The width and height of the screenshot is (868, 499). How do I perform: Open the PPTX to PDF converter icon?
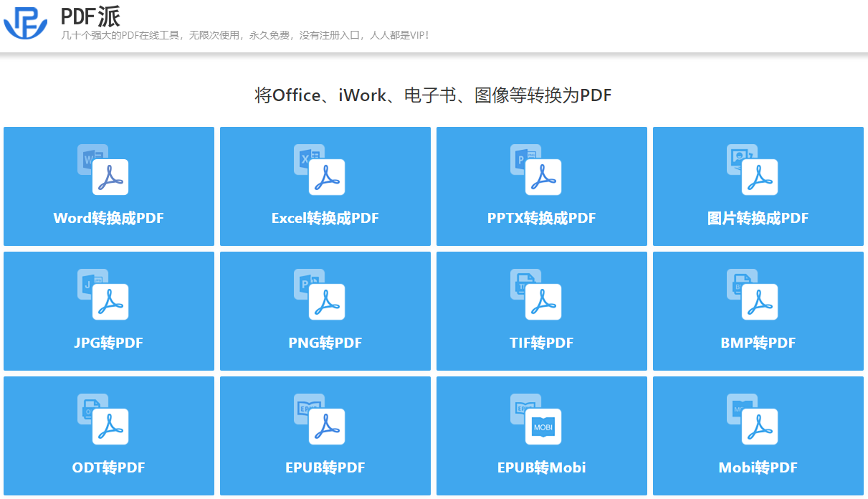(536, 170)
